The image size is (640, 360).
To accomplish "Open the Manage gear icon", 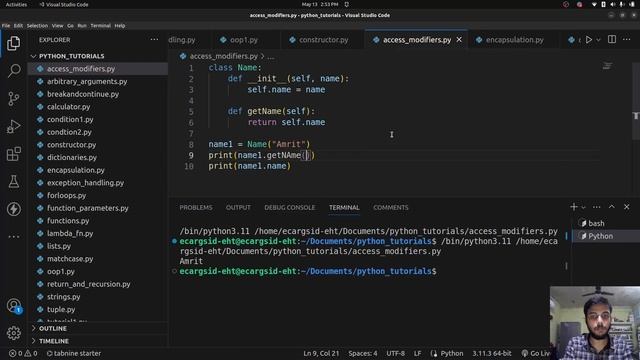I will coord(13,333).
